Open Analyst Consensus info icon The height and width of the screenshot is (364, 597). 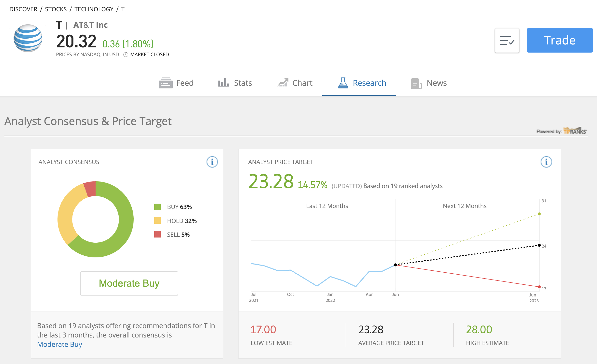(212, 162)
